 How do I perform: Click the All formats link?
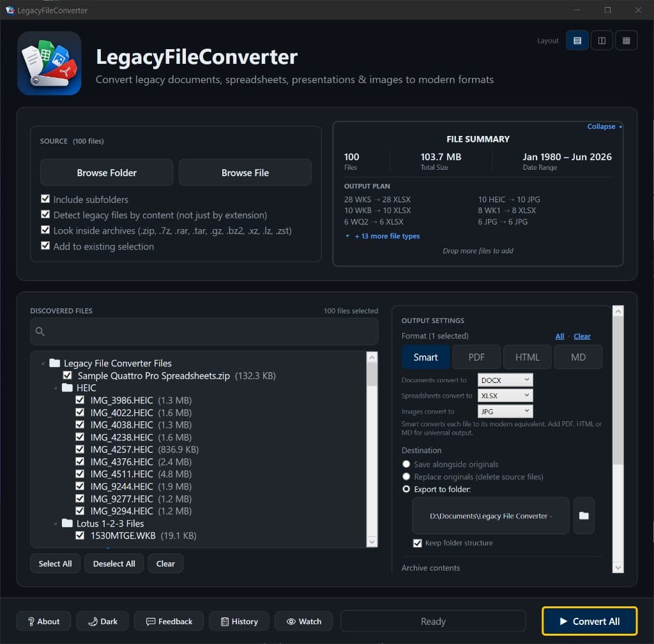[559, 336]
